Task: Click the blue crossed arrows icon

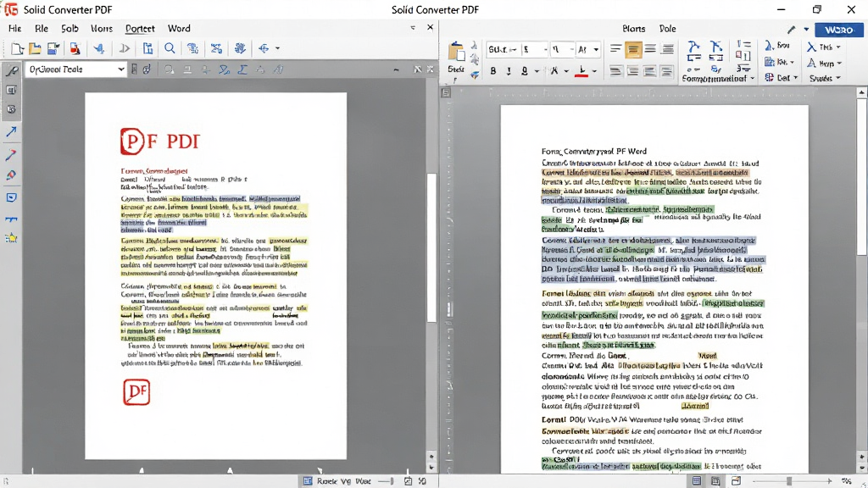Action: point(216,48)
